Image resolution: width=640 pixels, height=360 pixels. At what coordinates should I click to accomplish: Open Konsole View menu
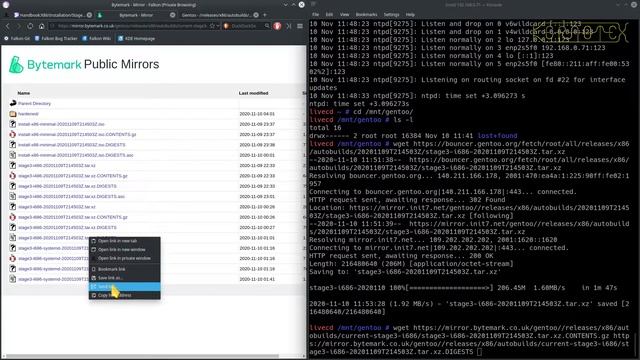click(344, 14)
